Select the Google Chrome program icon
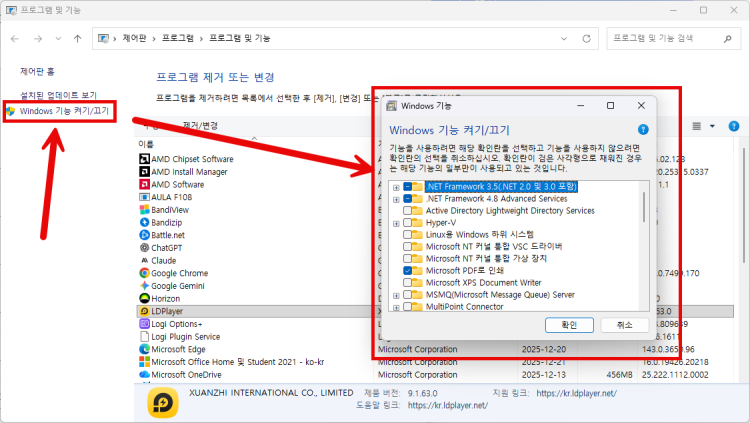The height and width of the screenshot is (423, 750). point(144,273)
